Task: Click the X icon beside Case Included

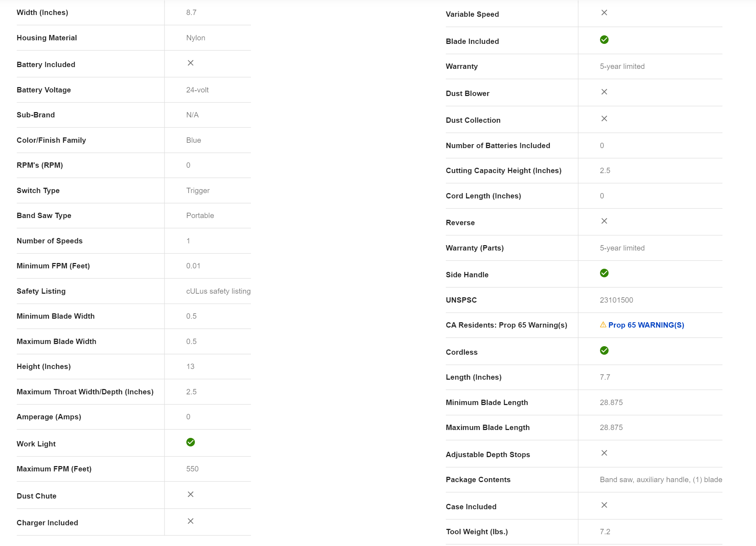Action: pos(604,505)
